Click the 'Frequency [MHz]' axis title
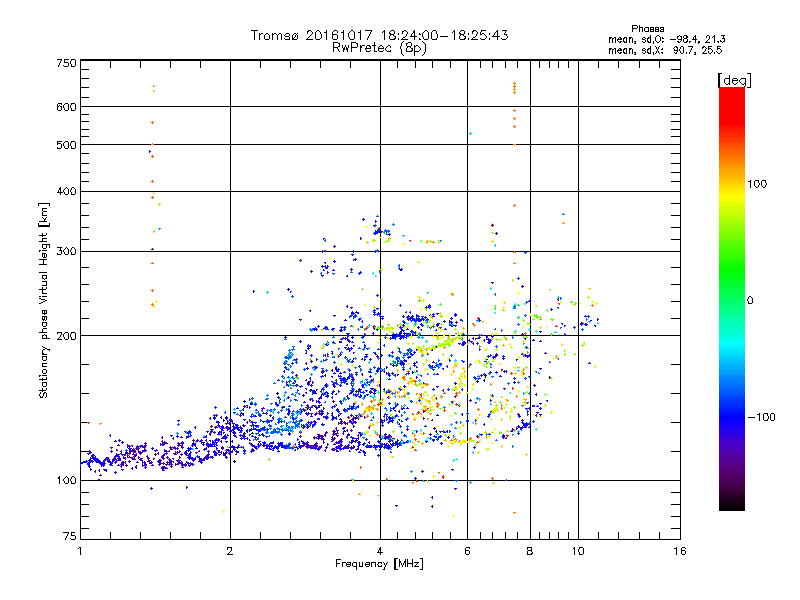Screen dimensions: 800x600 click(x=379, y=564)
